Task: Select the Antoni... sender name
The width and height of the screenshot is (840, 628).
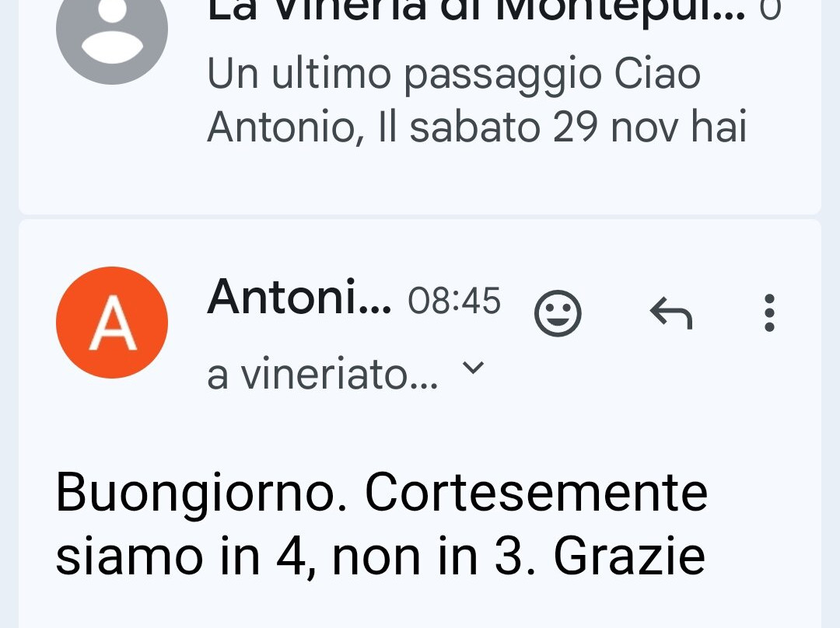Action: pyautogui.click(x=299, y=297)
